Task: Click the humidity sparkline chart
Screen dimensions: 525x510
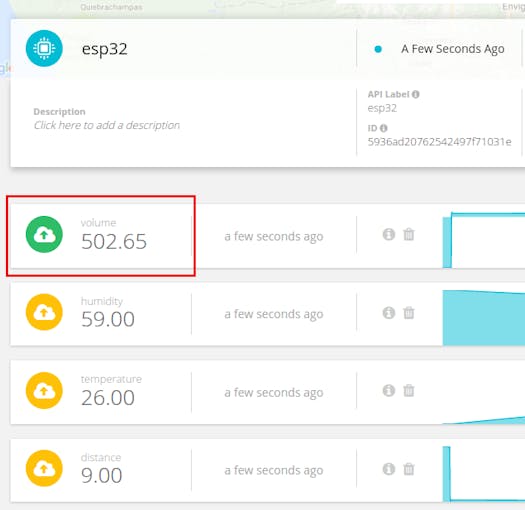Action: (x=483, y=318)
